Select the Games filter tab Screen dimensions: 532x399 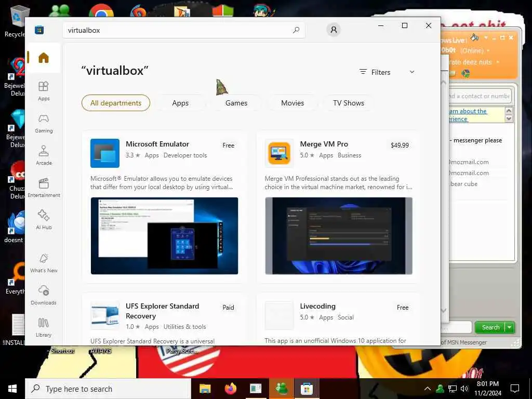[x=236, y=103]
